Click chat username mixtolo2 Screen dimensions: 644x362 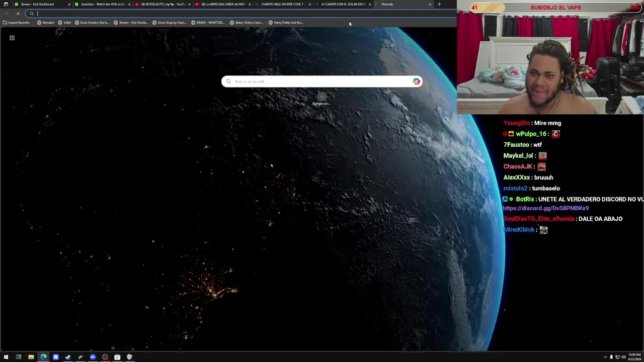(x=515, y=189)
